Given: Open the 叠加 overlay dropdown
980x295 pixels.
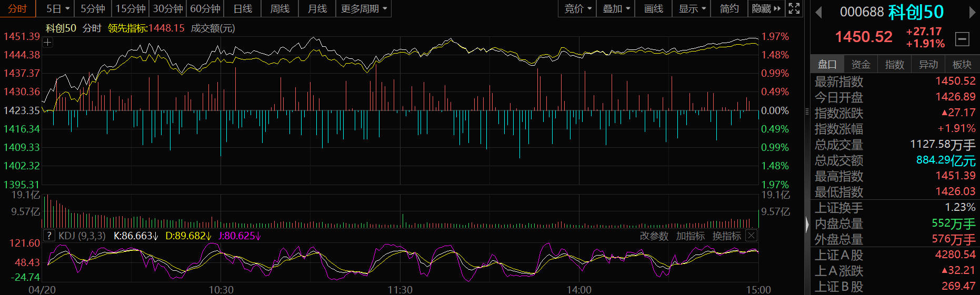Looking at the screenshot, I should [615, 8].
